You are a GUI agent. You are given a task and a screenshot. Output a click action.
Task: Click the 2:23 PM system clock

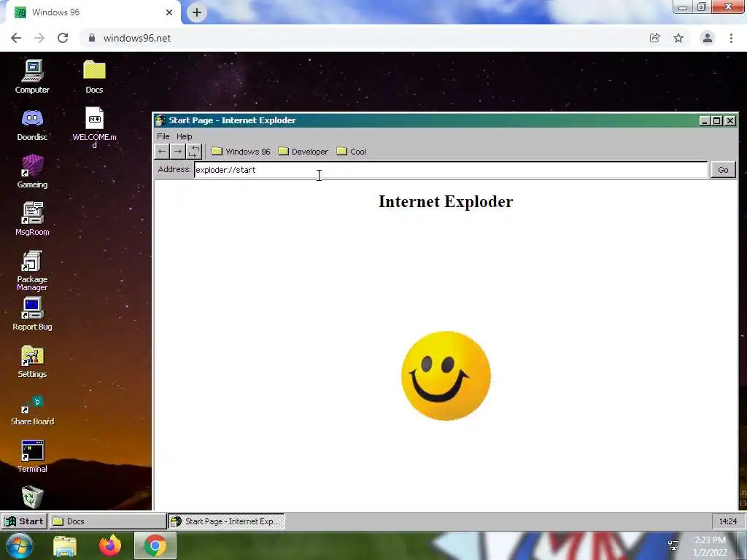710,546
